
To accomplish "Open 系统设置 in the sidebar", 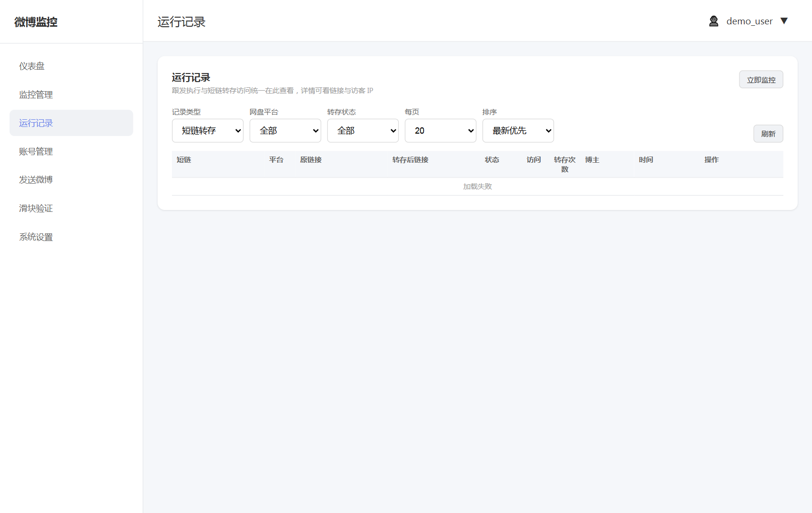I will pos(71,237).
